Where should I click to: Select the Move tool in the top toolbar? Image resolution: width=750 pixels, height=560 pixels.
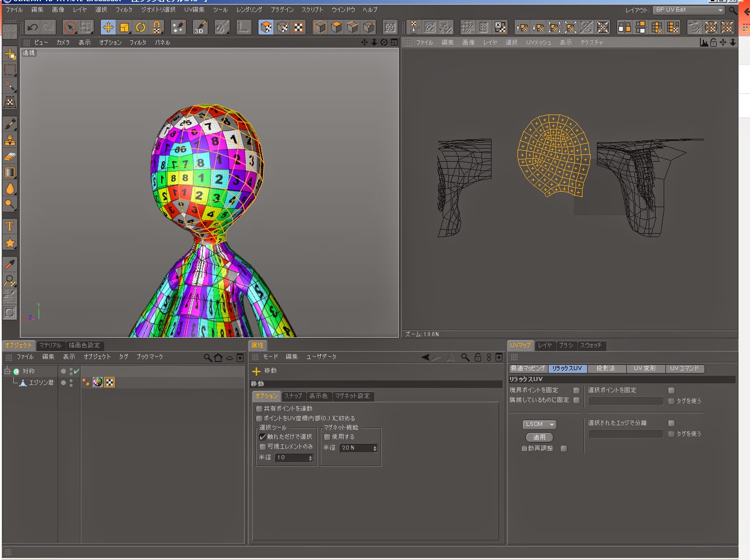coord(108,27)
